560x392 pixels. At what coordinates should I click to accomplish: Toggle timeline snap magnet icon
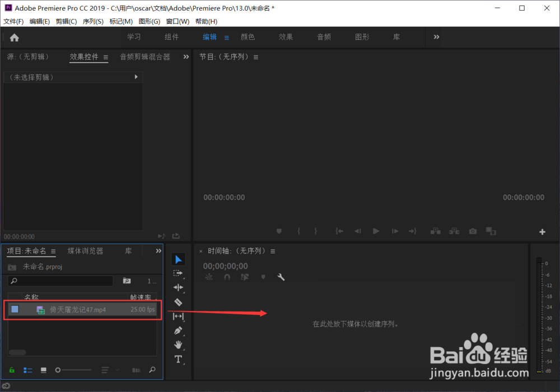tap(227, 277)
